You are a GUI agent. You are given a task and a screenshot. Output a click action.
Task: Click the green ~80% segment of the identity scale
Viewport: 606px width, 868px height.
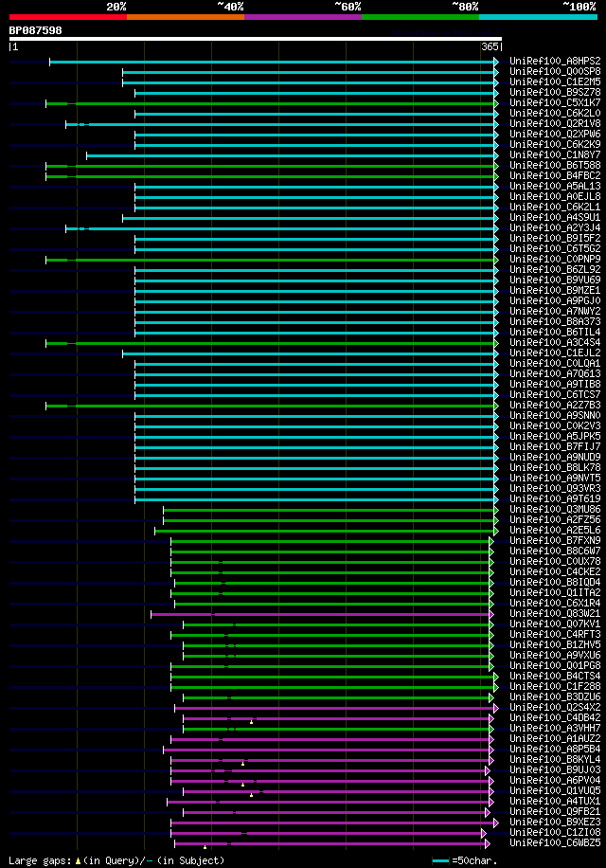(x=420, y=17)
